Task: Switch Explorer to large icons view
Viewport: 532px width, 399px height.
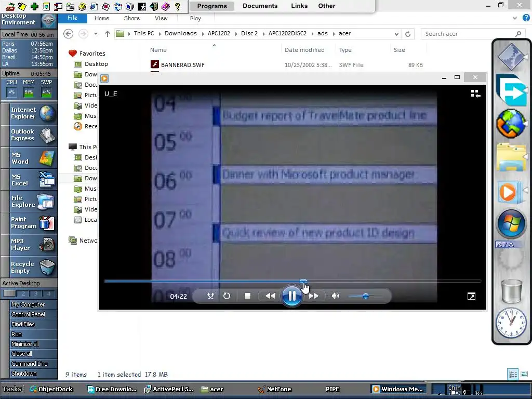Action: [x=524, y=374]
